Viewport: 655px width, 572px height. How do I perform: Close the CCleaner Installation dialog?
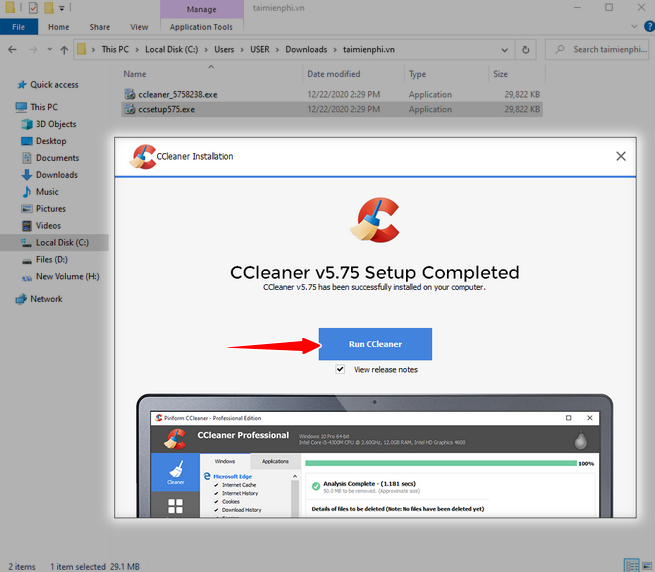pyautogui.click(x=621, y=156)
